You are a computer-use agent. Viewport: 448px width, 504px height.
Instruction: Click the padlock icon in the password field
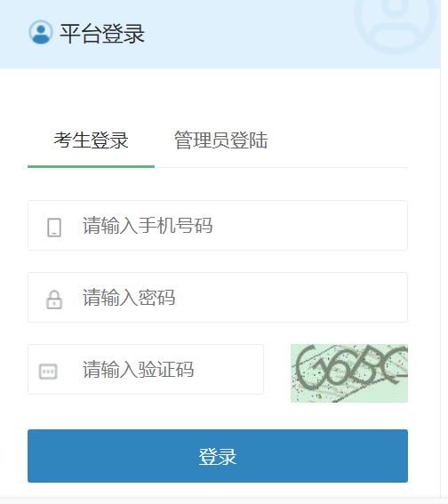(54, 300)
